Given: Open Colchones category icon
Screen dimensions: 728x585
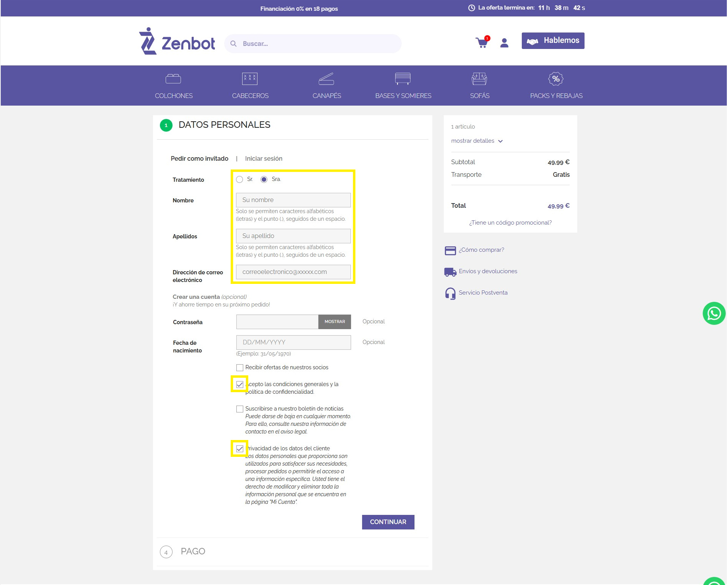Looking at the screenshot, I should pyautogui.click(x=173, y=79).
